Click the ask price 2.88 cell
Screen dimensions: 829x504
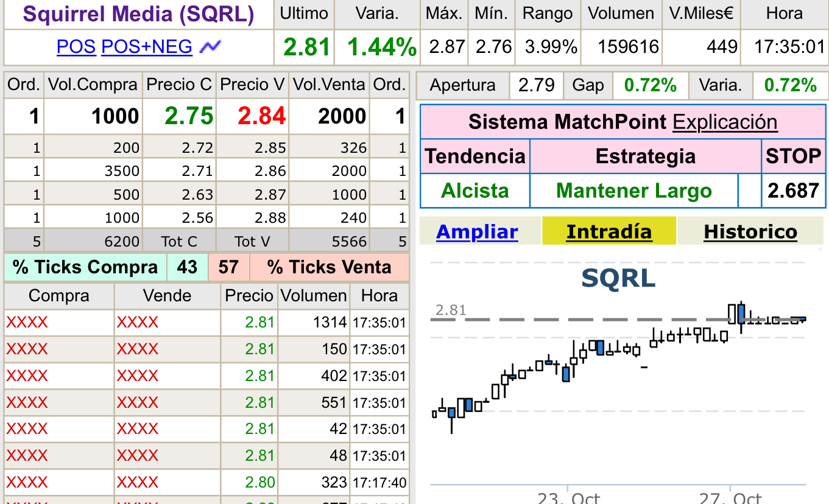[252, 218]
